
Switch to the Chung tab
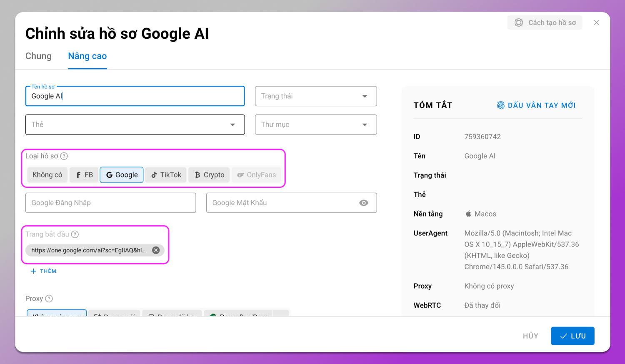[38, 56]
